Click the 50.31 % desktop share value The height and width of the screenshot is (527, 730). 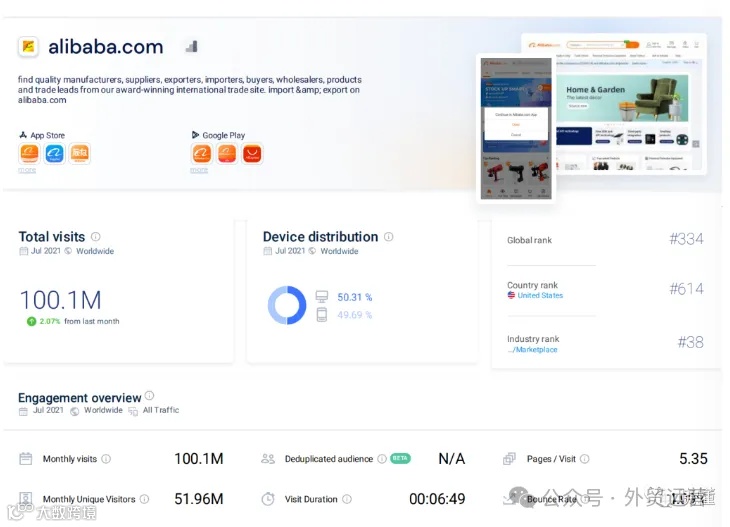tap(355, 297)
